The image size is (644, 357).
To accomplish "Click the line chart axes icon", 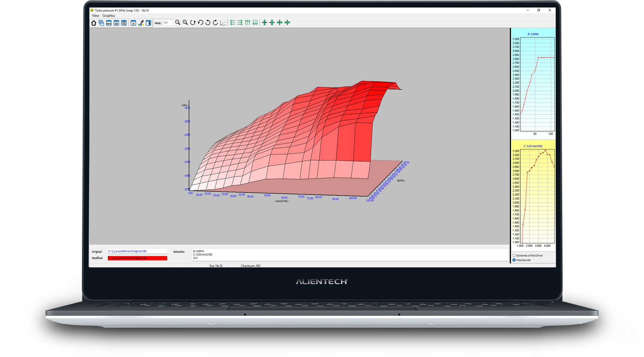I will click(x=223, y=23).
